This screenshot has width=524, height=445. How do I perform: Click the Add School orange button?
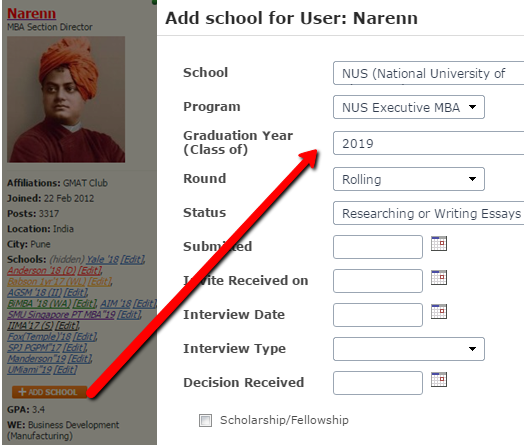point(49,392)
